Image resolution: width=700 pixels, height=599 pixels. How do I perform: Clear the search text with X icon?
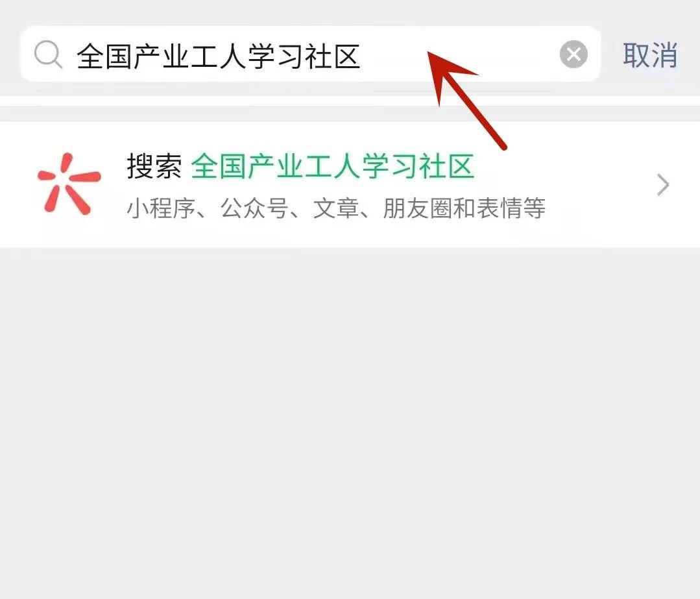pyautogui.click(x=573, y=55)
